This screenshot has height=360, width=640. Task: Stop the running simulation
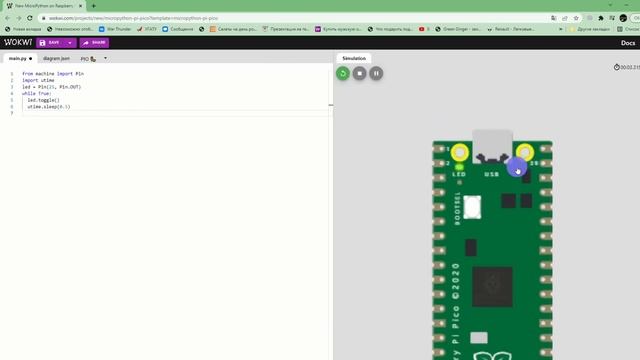click(x=360, y=73)
